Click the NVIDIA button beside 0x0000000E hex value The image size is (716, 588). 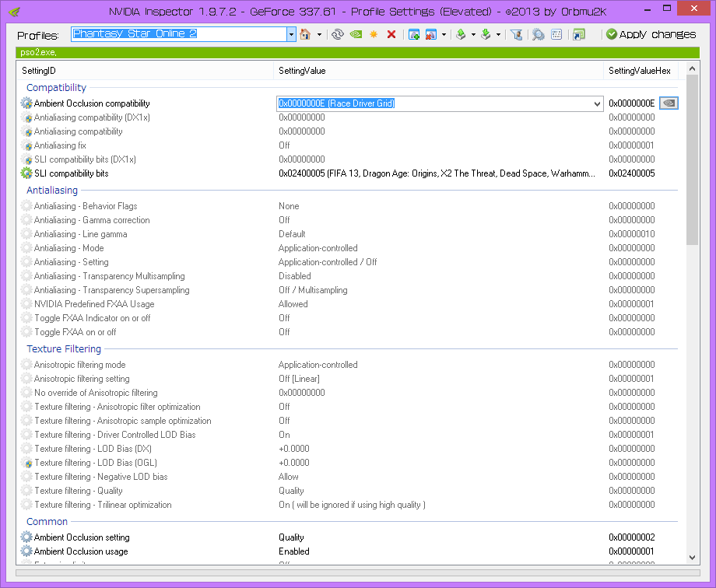[x=669, y=103]
